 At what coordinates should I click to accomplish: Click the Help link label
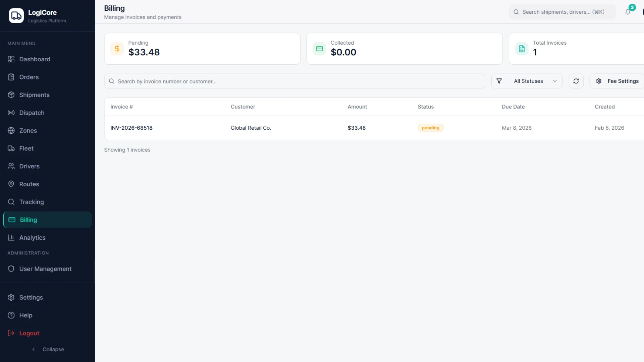26,315
